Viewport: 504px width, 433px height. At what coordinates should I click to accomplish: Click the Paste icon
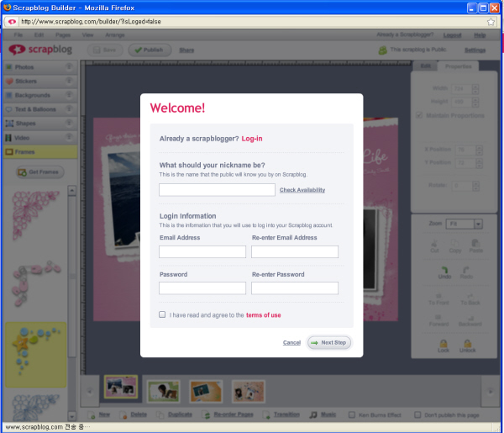coord(475,246)
